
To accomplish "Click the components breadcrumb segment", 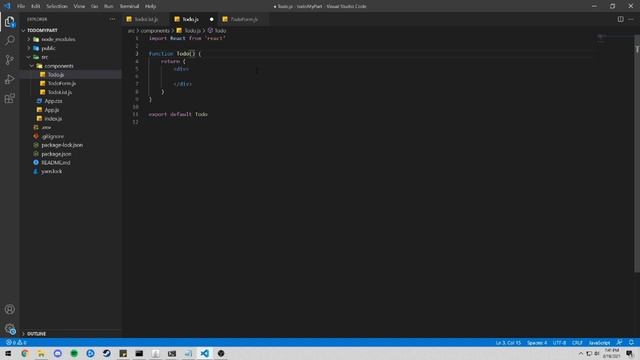I will (x=155, y=31).
